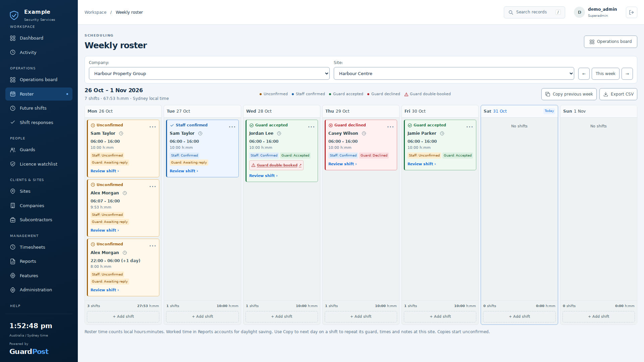Open Guard double-booked link on Jordan Lee's shift

(276, 165)
